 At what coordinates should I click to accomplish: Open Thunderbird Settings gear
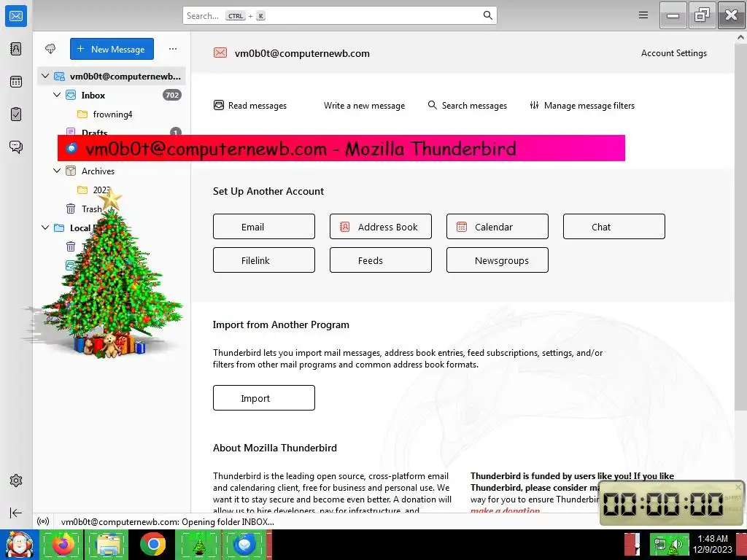click(x=16, y=481)
